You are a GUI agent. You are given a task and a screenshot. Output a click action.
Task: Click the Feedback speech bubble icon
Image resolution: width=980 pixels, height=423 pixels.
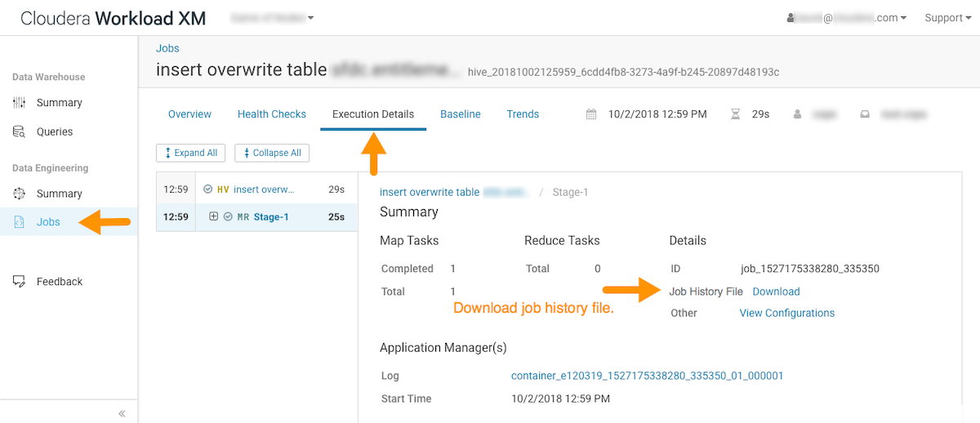pos(20,282)
